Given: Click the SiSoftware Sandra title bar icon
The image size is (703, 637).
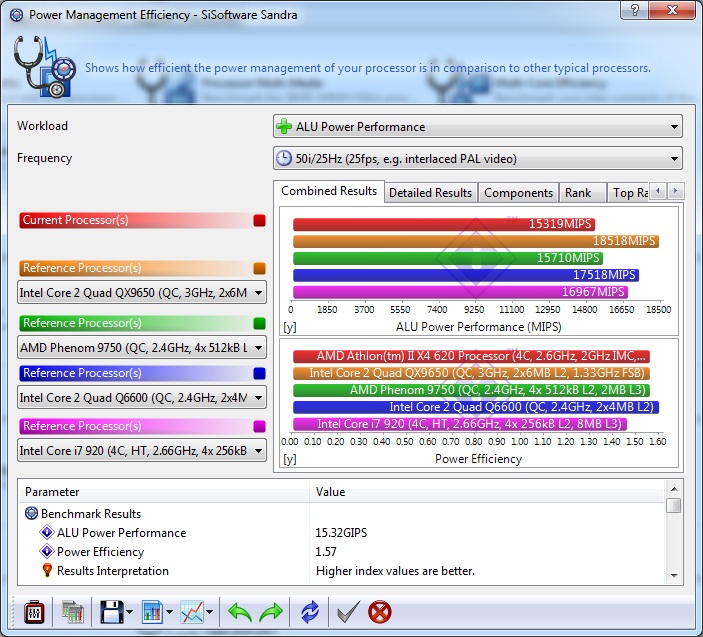Looking at the screenshot, I should pos(17,15).
